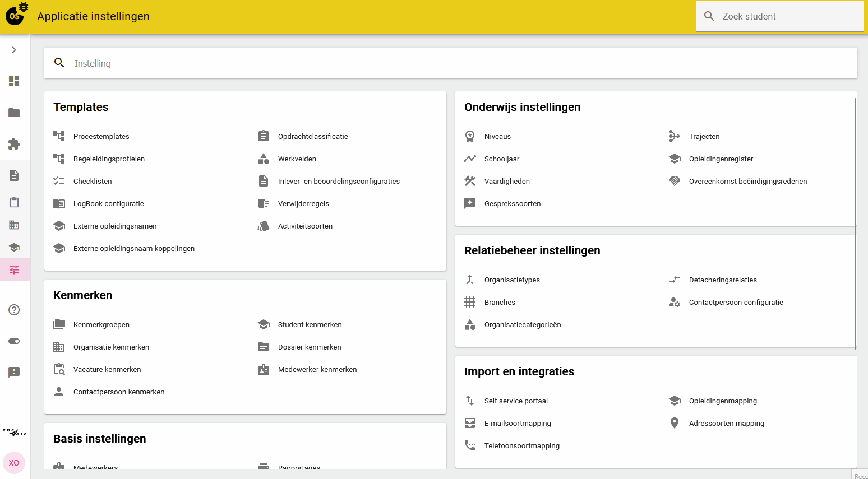Open Inlever- en beoordelingsconfiguraties

click(339, 181)
